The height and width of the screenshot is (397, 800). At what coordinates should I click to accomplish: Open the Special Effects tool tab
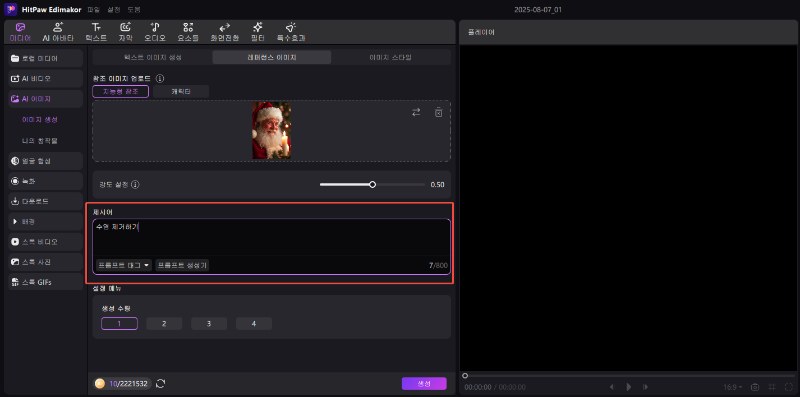[x=291, y=32]
